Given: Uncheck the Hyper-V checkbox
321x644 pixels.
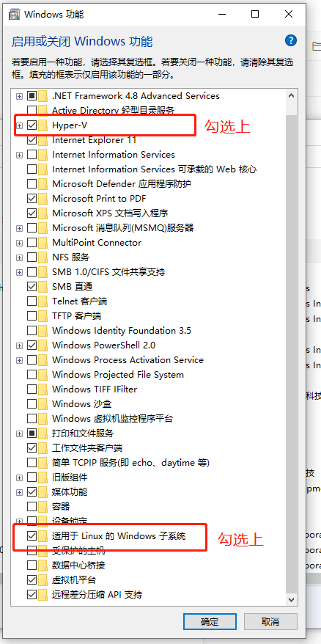Looking at the screenshot, I should [32, 125].
